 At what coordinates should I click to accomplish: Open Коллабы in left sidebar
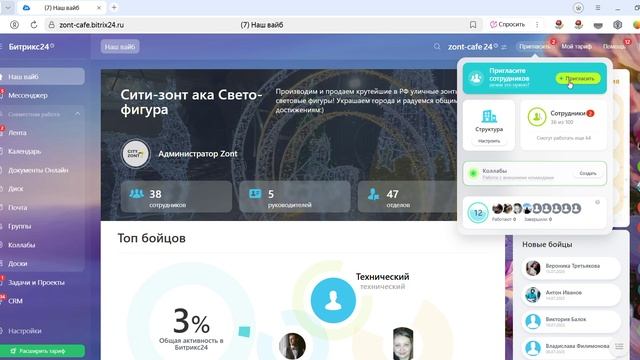[22, 245]
